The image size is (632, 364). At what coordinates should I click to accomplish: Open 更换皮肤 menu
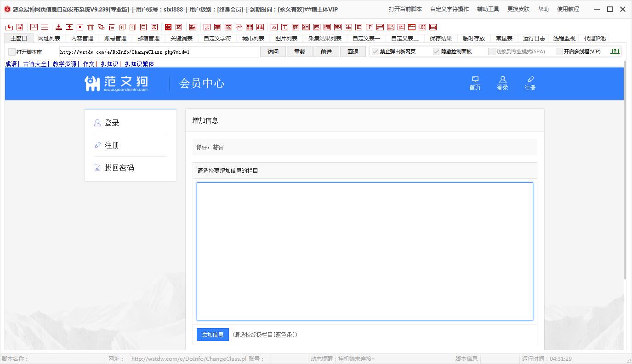point(518,9)
